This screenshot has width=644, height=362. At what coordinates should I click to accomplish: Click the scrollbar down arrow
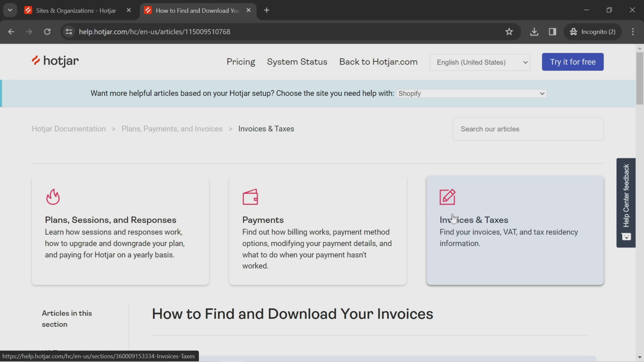click(640, 357)
